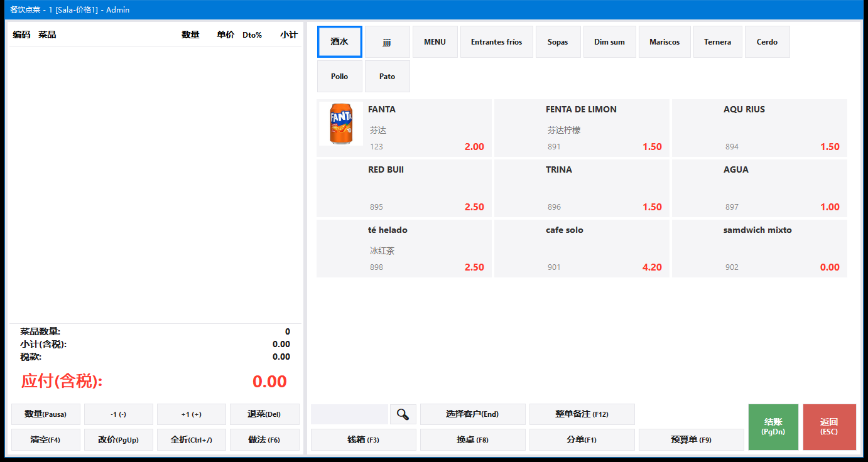Click the green 结账 checkout button
868x462 pixels.
tap(773, 427)
